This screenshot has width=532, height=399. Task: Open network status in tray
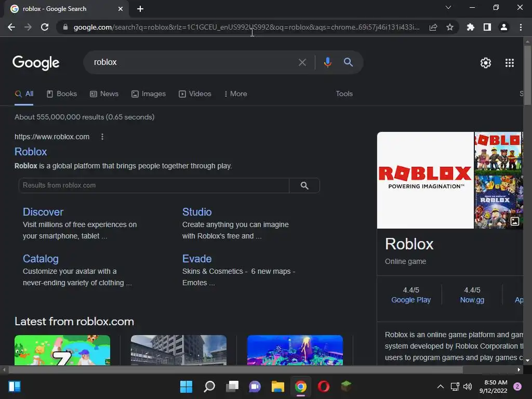(x=455, y=387)
